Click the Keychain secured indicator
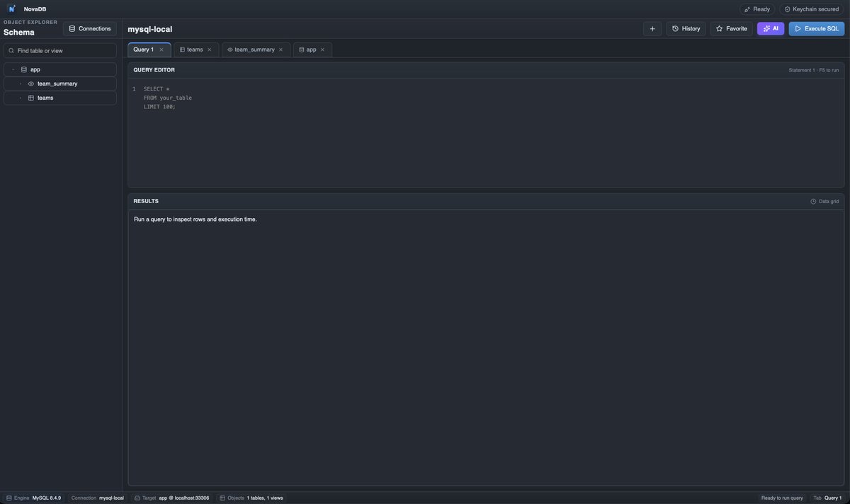 pos(812,9)
